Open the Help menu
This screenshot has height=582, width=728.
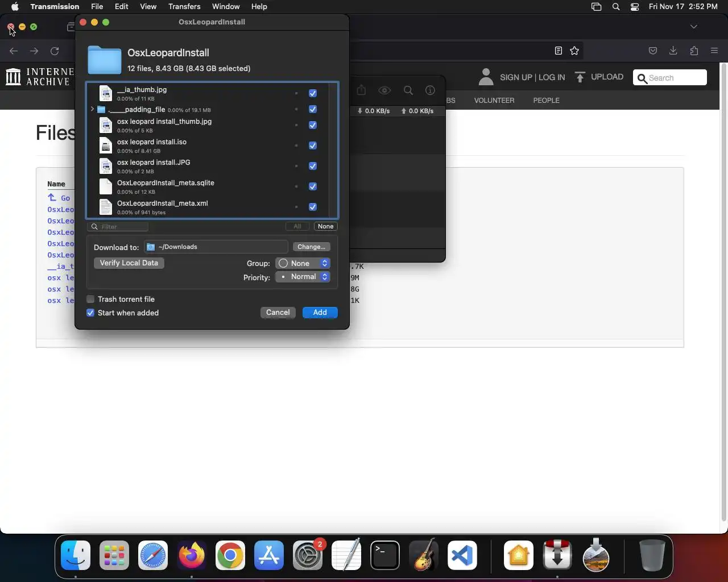(259, 6)
